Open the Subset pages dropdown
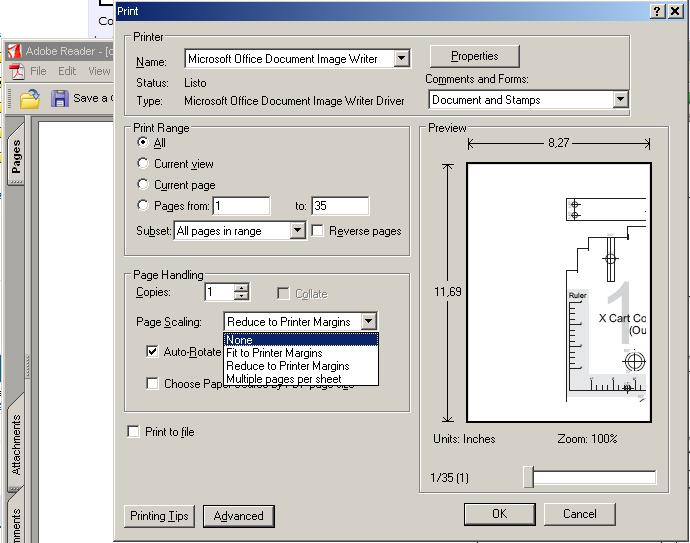Screen dimensions: 690x543 (297, 231)
